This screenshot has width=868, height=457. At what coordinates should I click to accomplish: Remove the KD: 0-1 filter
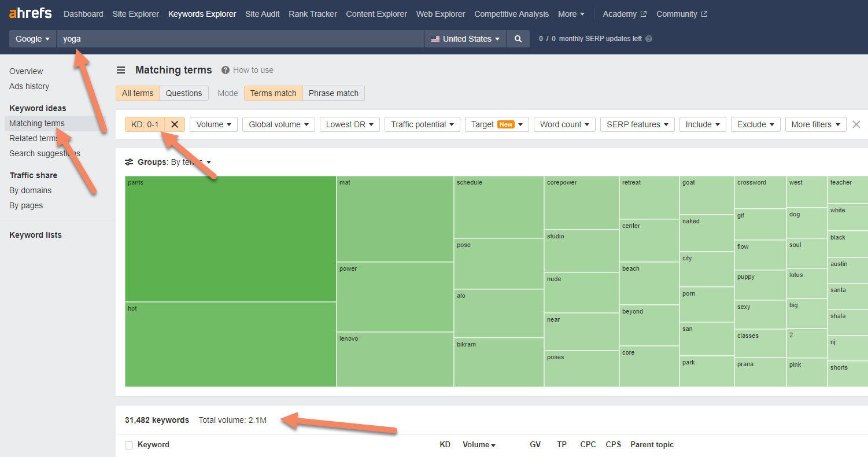(175, 124)
